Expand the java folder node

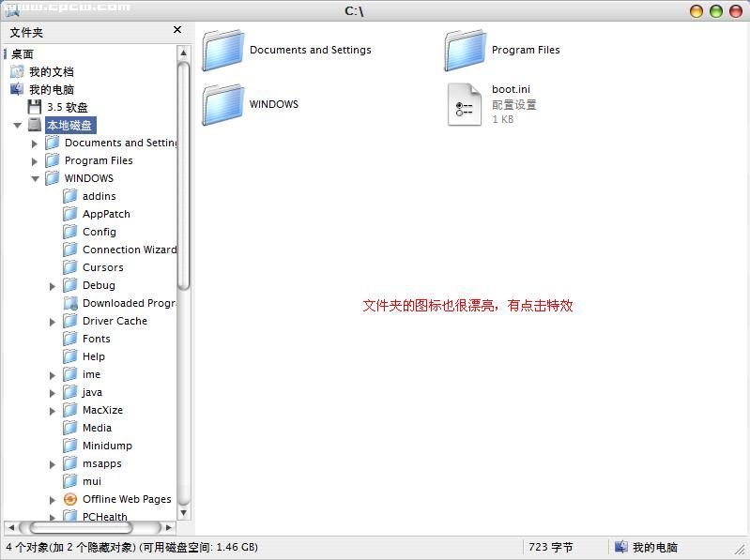coord(53,393)
